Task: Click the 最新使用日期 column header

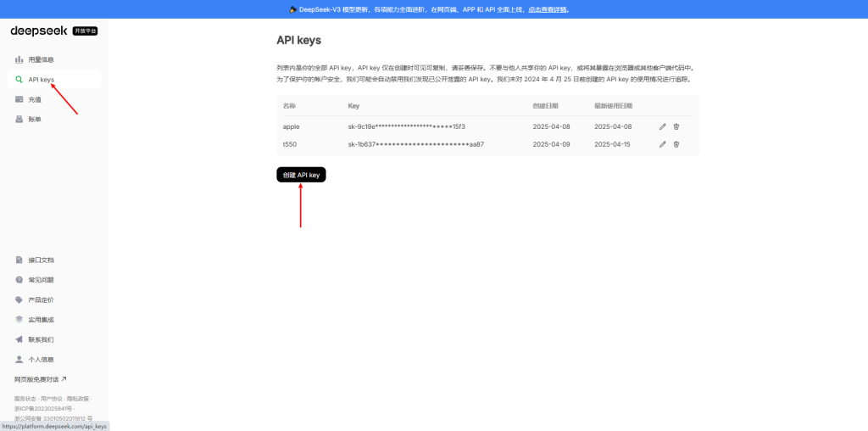Action: 614,106
